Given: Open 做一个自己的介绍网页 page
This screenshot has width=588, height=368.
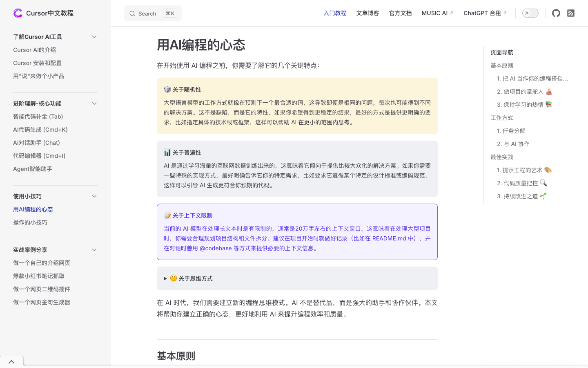Looking at the screenshot, I should coord(42,263).
